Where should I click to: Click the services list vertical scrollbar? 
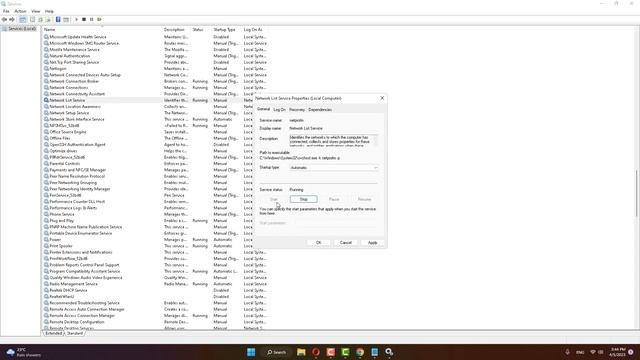click(636, 192)
